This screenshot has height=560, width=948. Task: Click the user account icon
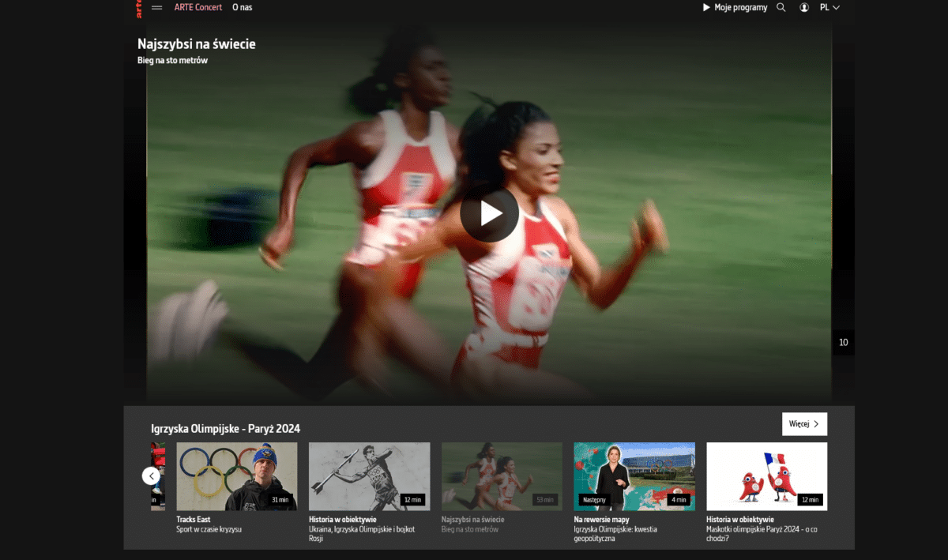point(803,7)
